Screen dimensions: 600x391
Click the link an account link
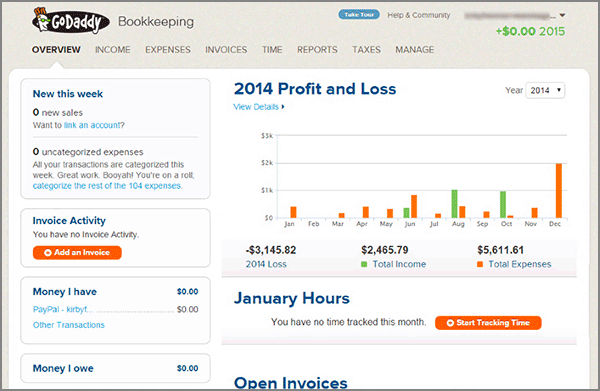click(x=92, y=125)
